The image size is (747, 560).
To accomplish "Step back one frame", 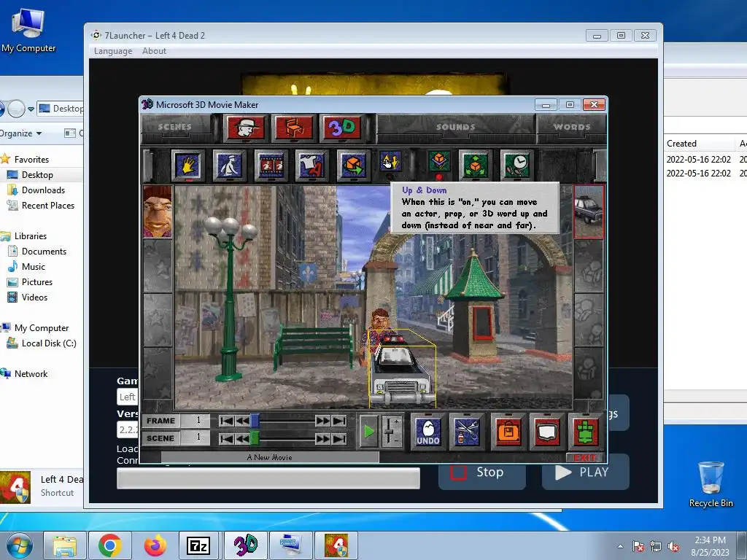I will 242,421.
